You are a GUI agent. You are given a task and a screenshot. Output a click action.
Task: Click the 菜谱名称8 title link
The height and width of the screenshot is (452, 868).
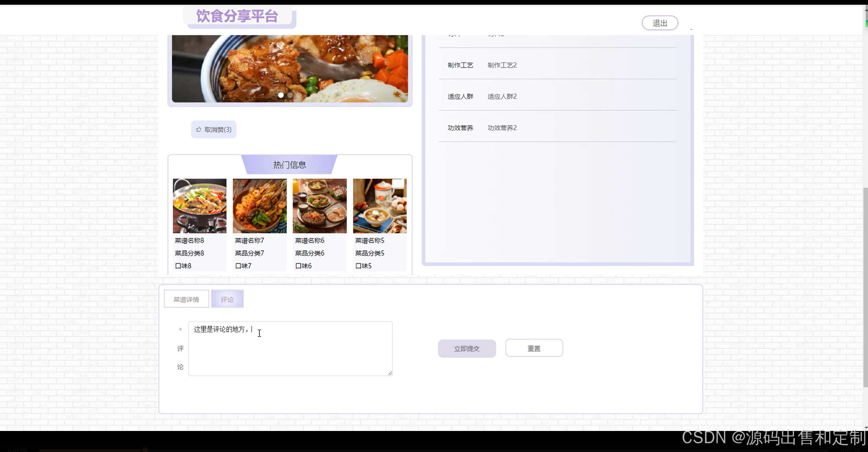pos(190,241)
